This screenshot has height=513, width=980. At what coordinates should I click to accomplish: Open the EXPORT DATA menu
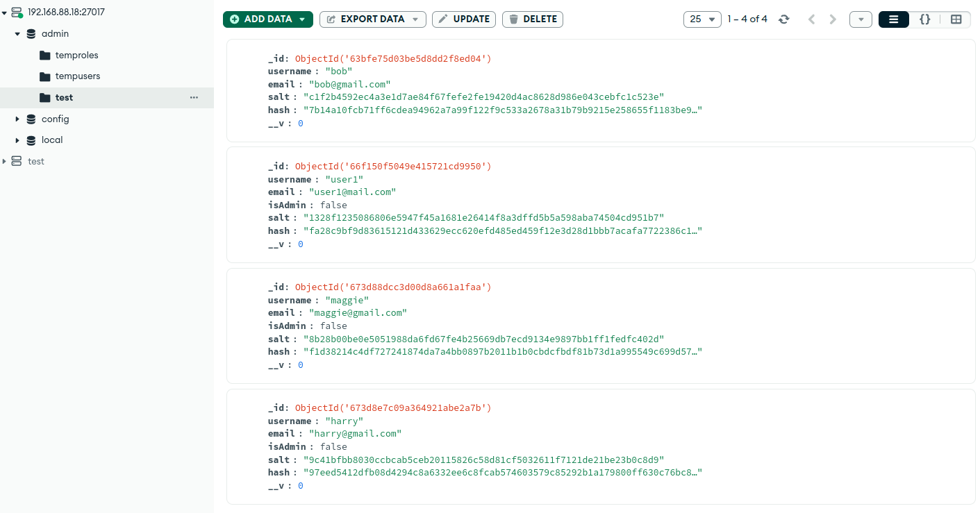tap(372, 19)
